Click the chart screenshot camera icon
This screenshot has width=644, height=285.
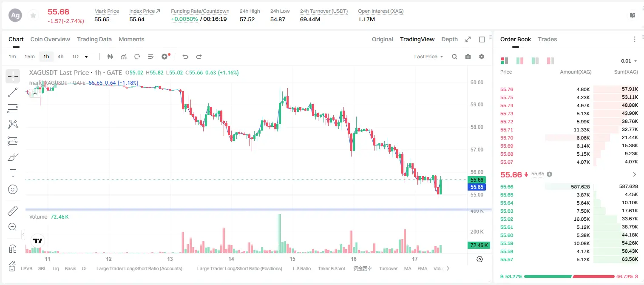click(468, 57)
